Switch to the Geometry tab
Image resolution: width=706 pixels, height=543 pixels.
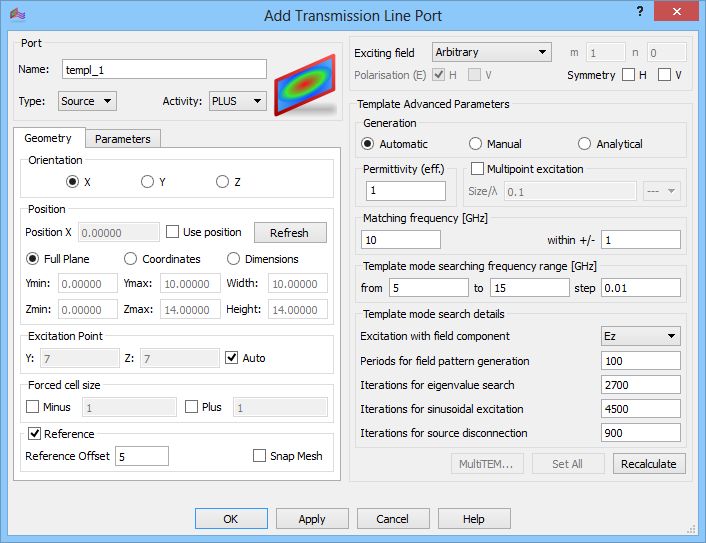coord(48,139)
